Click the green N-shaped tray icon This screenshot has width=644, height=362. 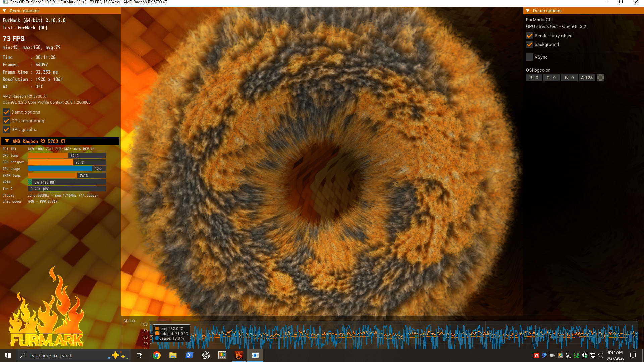[x=576, y=355]
